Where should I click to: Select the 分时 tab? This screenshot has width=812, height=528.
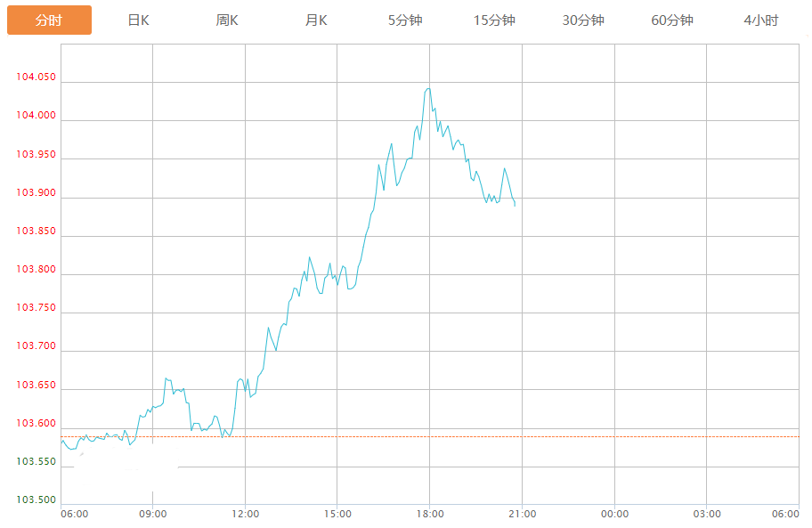pyautogui.click(x=49, y=20)
